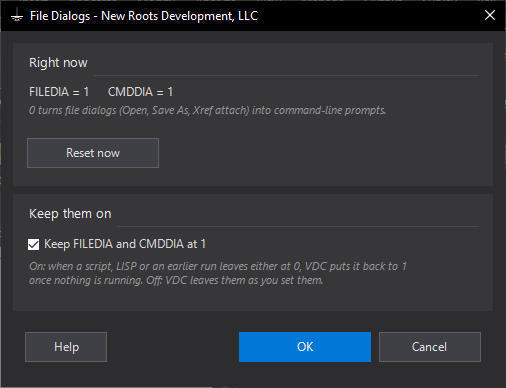Open Help for File Dialogs

click(x=66, y=347)
